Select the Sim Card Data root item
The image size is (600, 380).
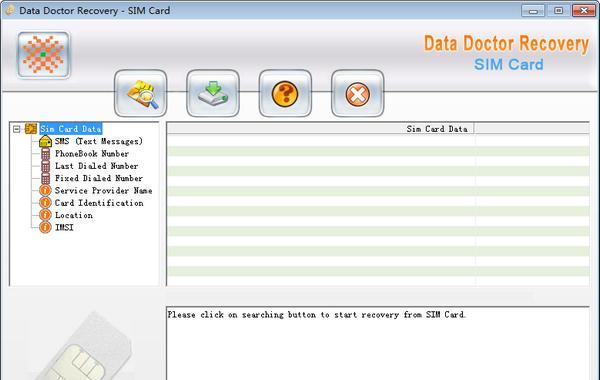71,129
